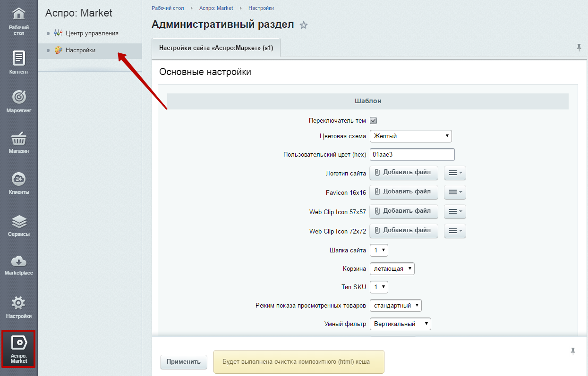Viewport: 588px width, 376px height.
Task: Open the Настройки gear icon in sidebar
Action: pos(18,303)
